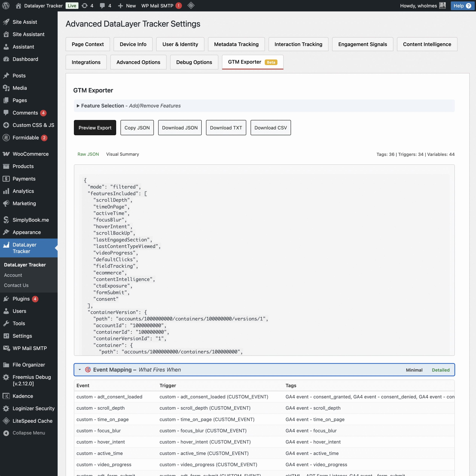Click the SimplyBook.me icon
The height and width of the screenshot is (476, 476).
point(6,220)
